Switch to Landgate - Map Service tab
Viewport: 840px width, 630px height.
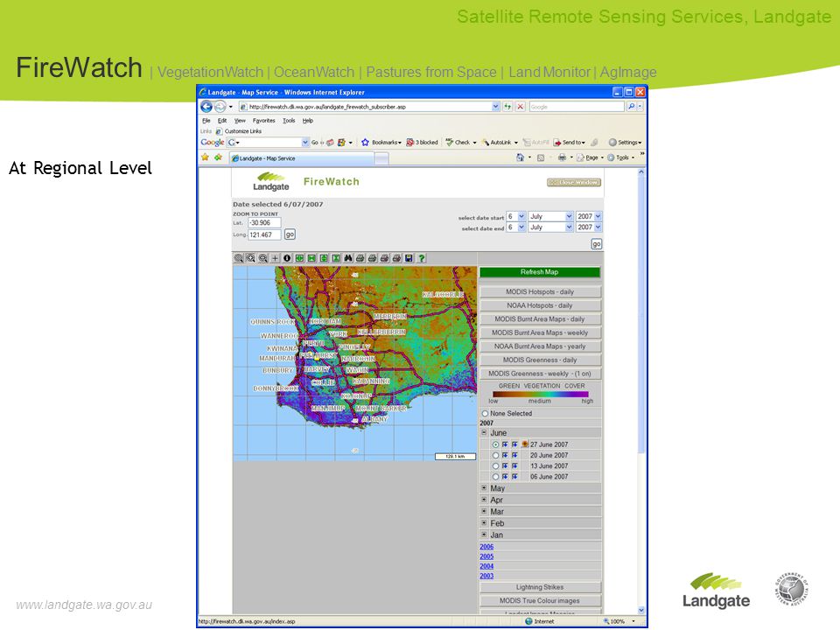[302, 158]
